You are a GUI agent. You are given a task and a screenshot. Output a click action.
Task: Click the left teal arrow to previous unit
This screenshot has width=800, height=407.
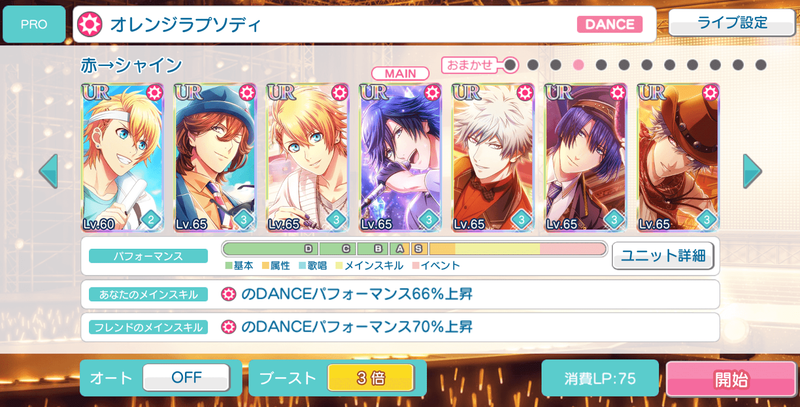click(48, 171)
